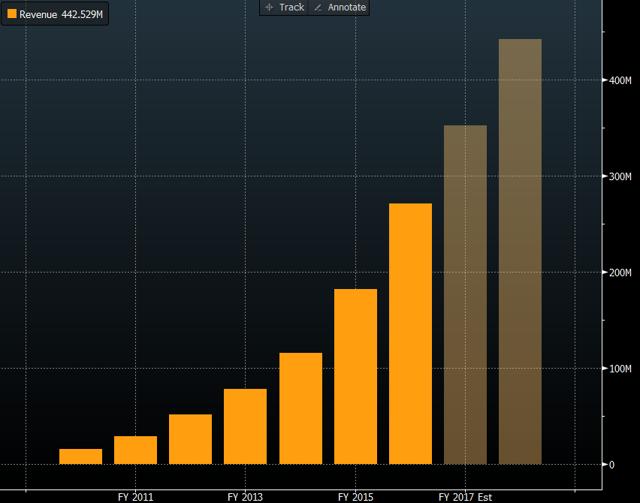Select the tallest solid orange bar
640x503 pixels.
pyautogui.click(x=411, y=334)
